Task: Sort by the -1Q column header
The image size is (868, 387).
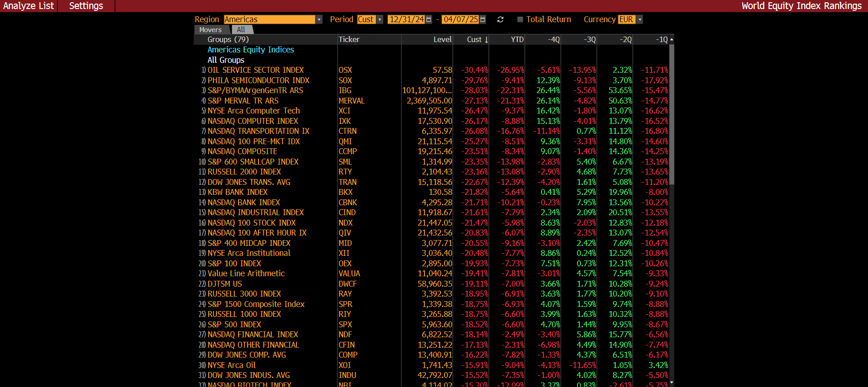Action: [x=651, y=40]
